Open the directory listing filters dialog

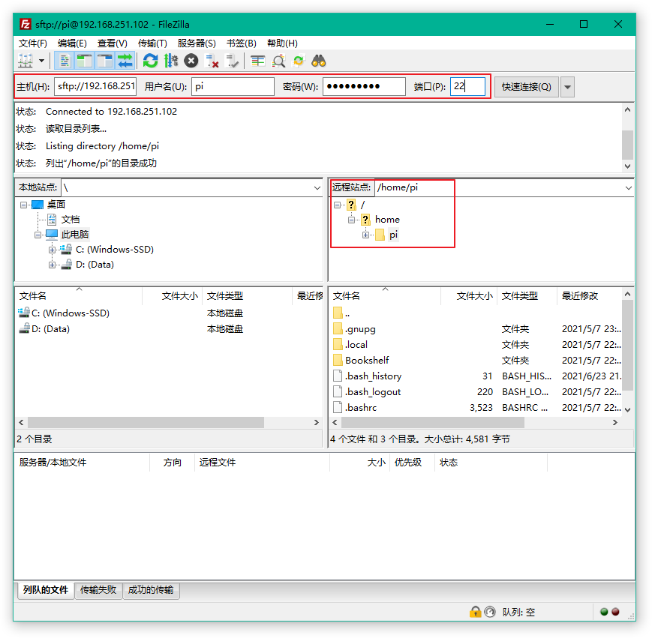point(258,61)
